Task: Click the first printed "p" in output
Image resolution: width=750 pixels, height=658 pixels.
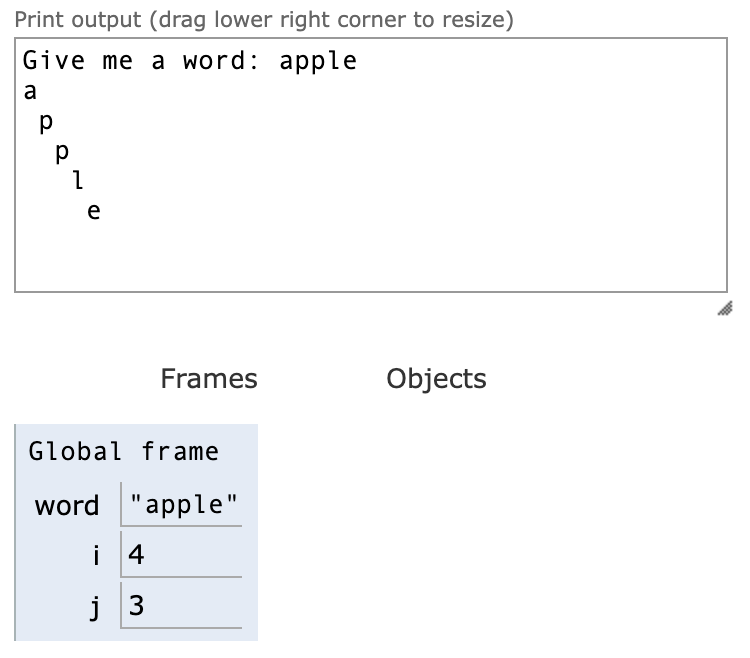Action: point(45,122)
